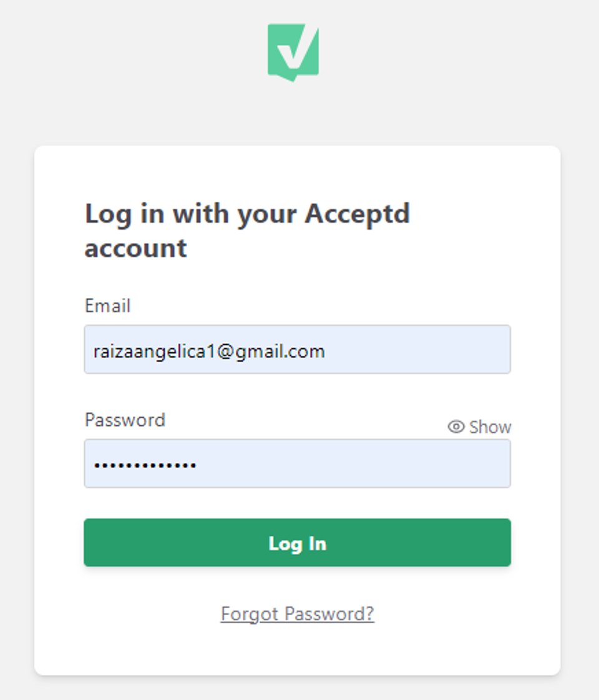Click the Email field label
The image size is (599, 700).
tap(107, 306)
